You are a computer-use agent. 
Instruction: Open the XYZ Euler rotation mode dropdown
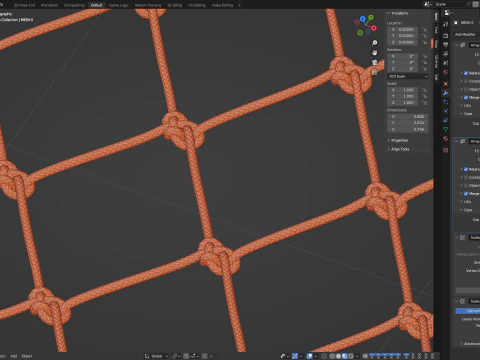coord(408,76)
